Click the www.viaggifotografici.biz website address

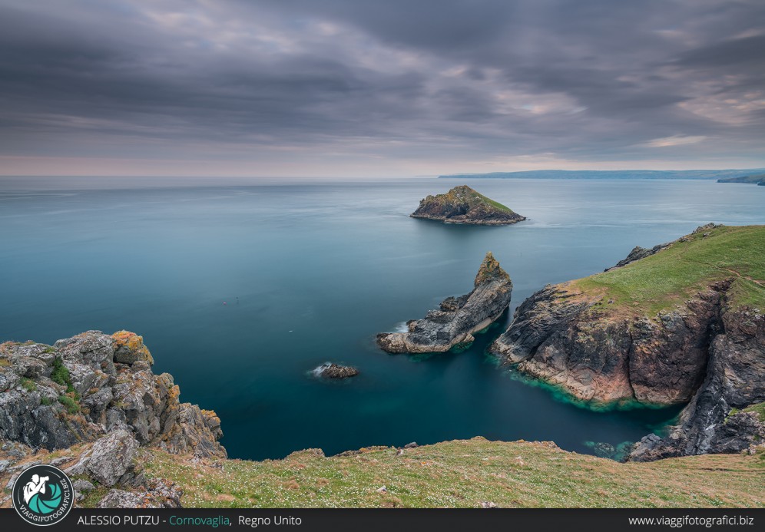[x=690, y=520]
